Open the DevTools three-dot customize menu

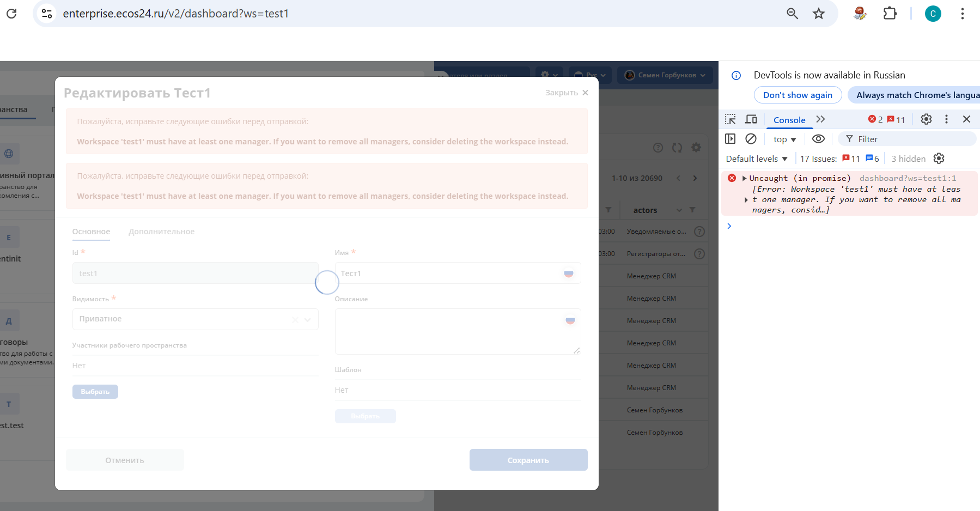pyautogui.click(x=946, y=119)
